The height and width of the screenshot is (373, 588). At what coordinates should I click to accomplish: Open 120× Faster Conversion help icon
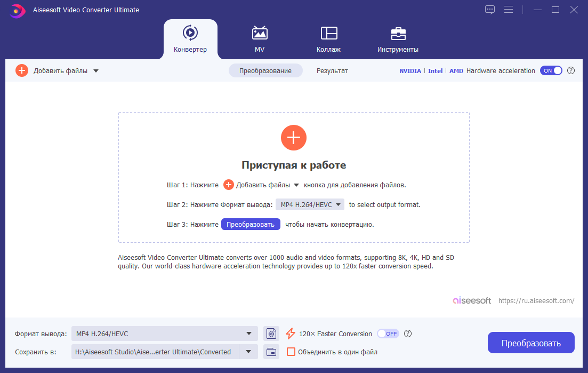point(408,334)
